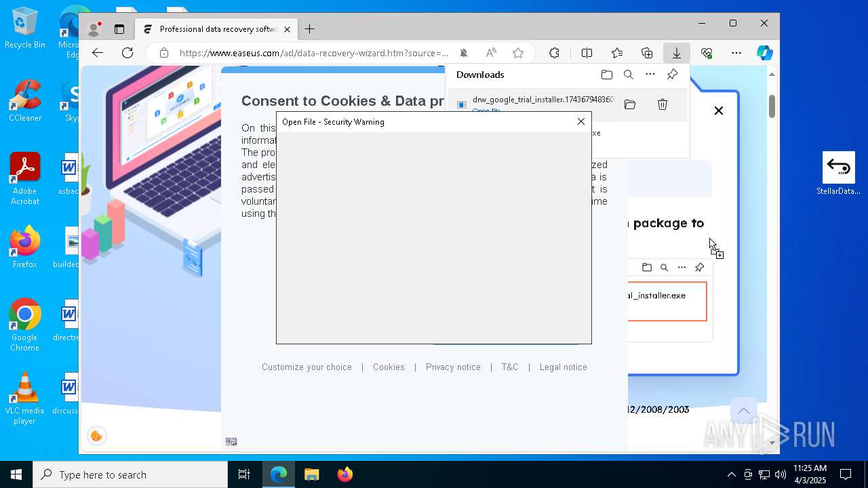Select the Google Chrome desktop icon
This screenshot has width=868, height=488.
[24, 325]
